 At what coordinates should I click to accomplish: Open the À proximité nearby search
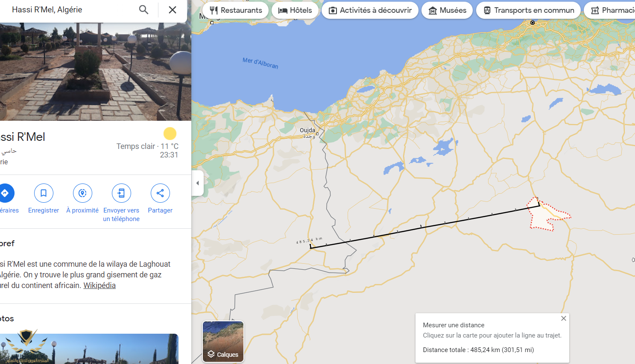[82, 193]
